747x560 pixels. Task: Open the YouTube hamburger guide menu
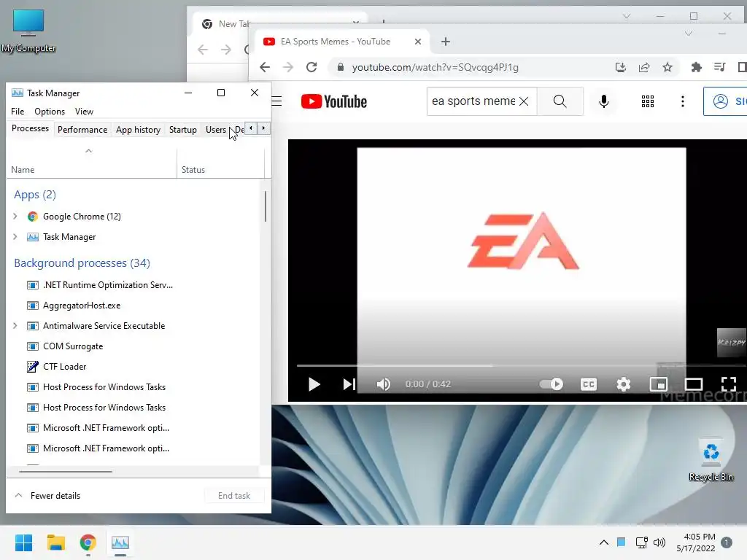pos(276,101)
